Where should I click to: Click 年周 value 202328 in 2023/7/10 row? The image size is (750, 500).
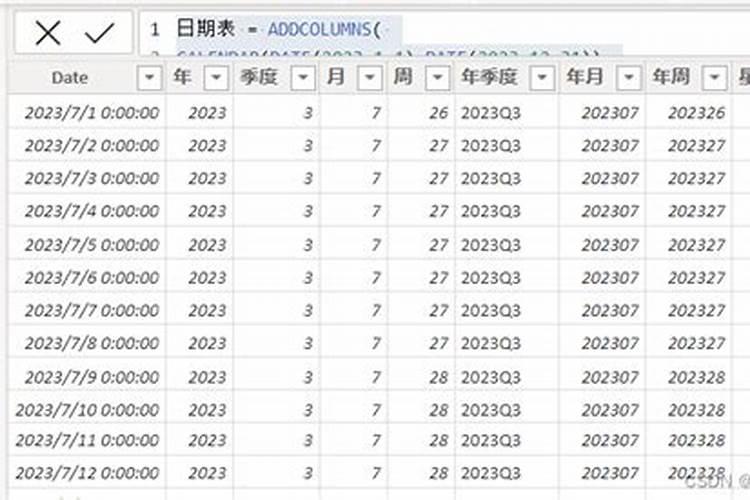tap(697, 410)
